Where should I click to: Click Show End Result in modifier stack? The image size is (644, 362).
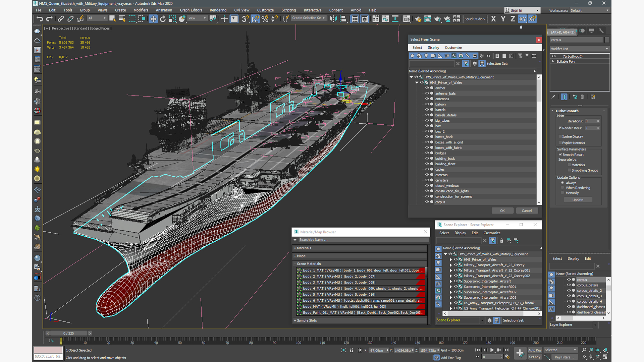pyautogui.click(x=564, y=97)
